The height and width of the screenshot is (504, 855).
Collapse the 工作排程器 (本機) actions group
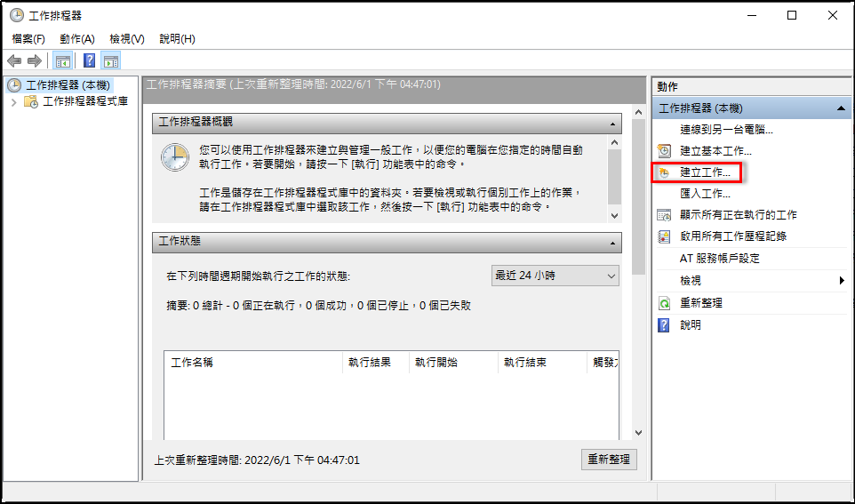[840, 108]
